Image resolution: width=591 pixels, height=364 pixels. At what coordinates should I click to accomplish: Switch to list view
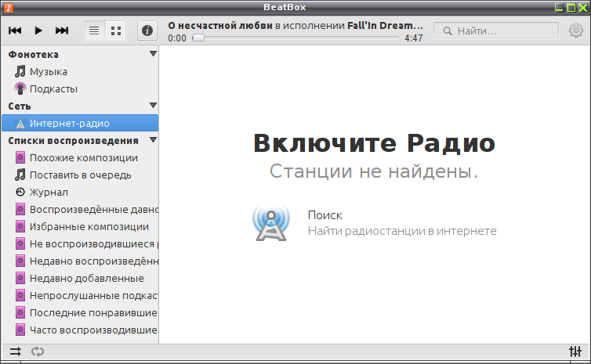tap(94, 31)
